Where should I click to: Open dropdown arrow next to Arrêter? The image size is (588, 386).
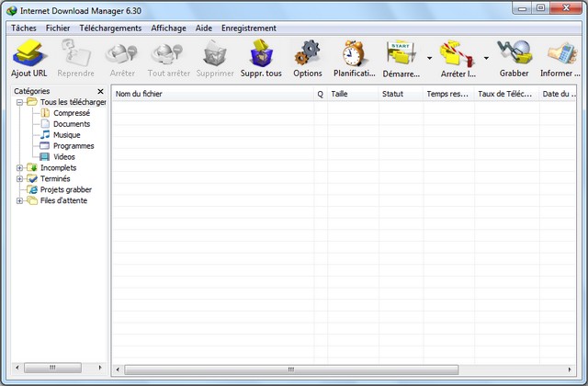[486, 58]
